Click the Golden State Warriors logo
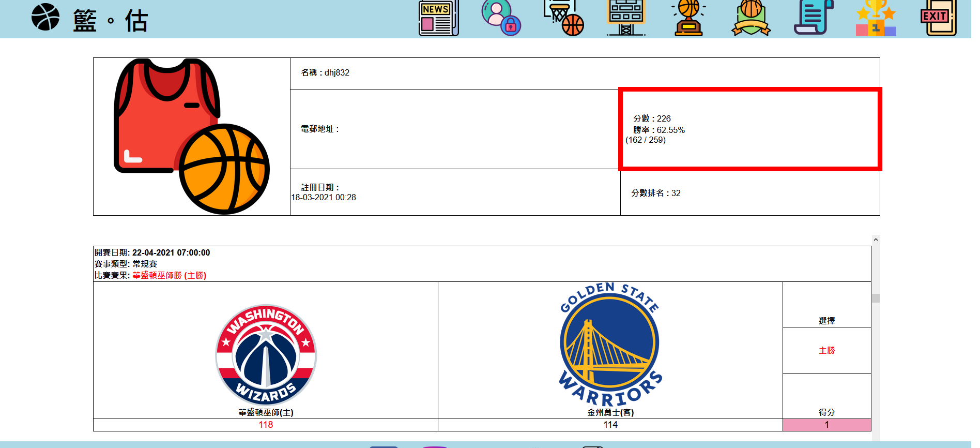980x448 pixels. coord(610,345)
